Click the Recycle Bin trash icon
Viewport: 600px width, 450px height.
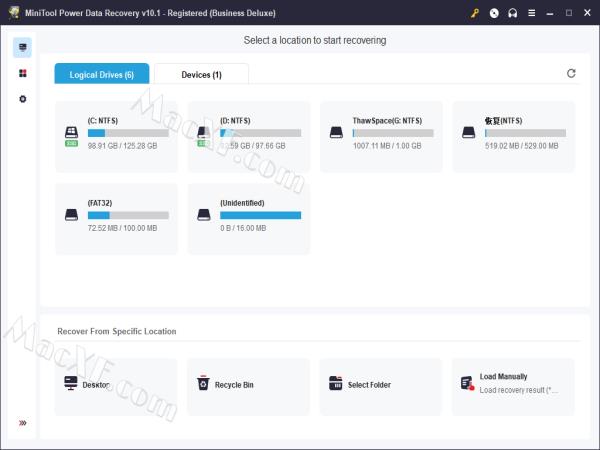click(203, 383)
